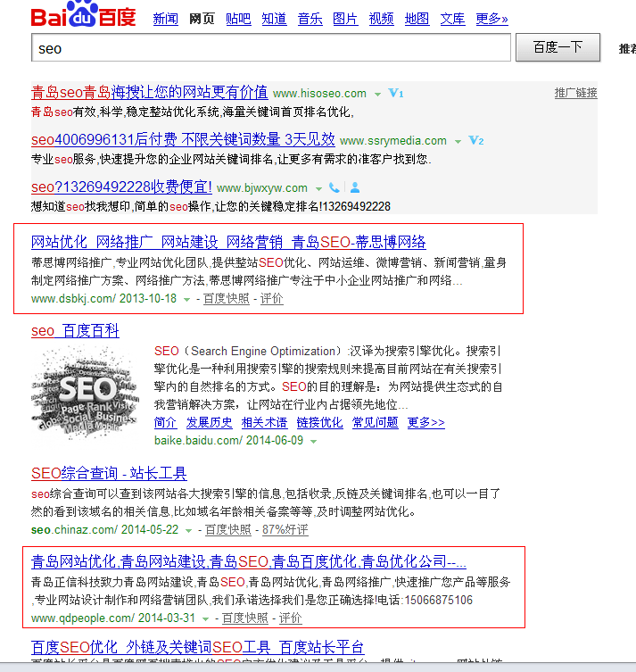Click the V1 verification badge beside hisoseo.com

(396, 93)
